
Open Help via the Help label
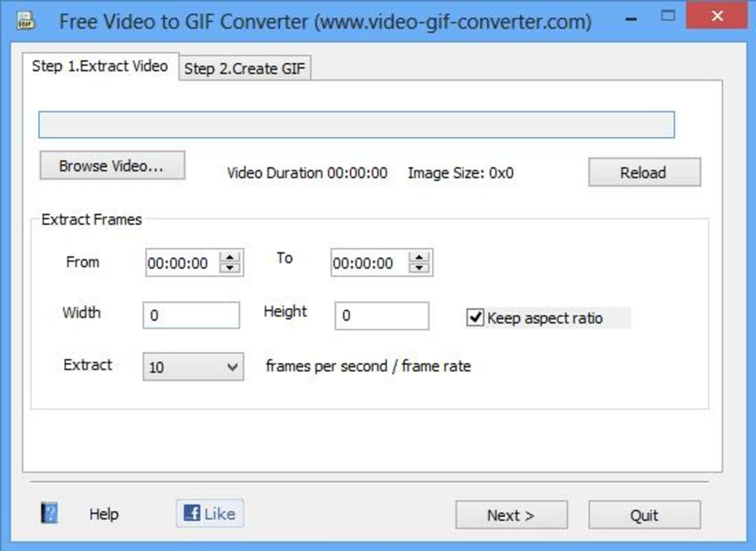point(104,513)
